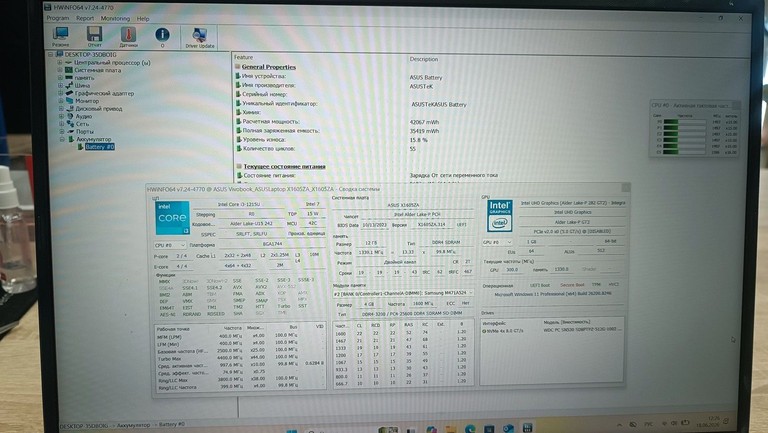Image resolution: width=768 pixels, height=433 pixels.
Task: Open the Help menu
Action: (x=143, y=19)
